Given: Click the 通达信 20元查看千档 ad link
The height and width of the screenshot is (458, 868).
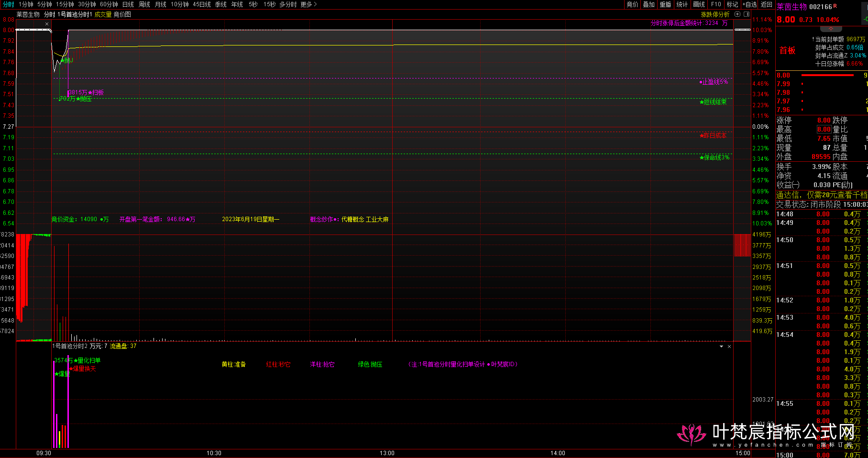Looking at the screenshot, I should point(822,195).
